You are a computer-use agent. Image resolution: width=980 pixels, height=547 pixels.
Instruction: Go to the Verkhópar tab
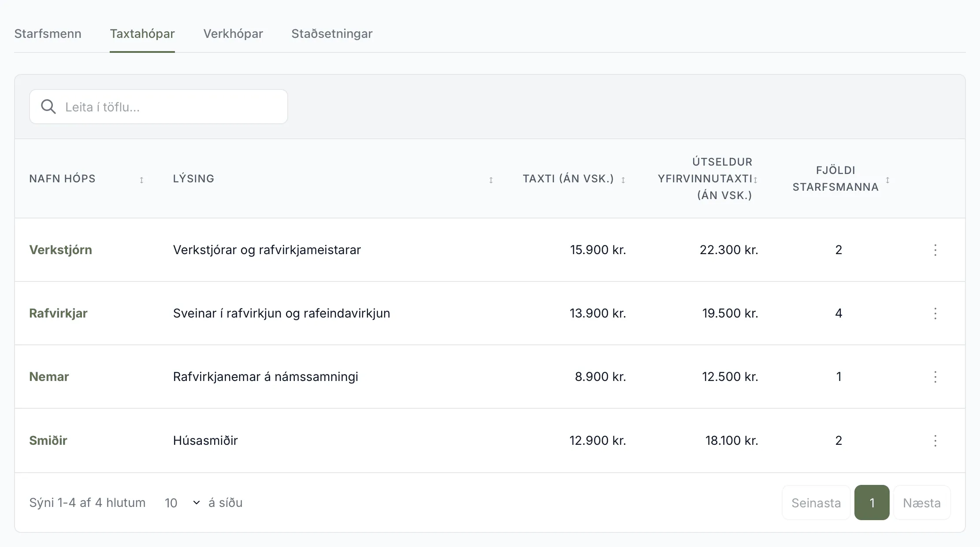[x=233, y=34]
